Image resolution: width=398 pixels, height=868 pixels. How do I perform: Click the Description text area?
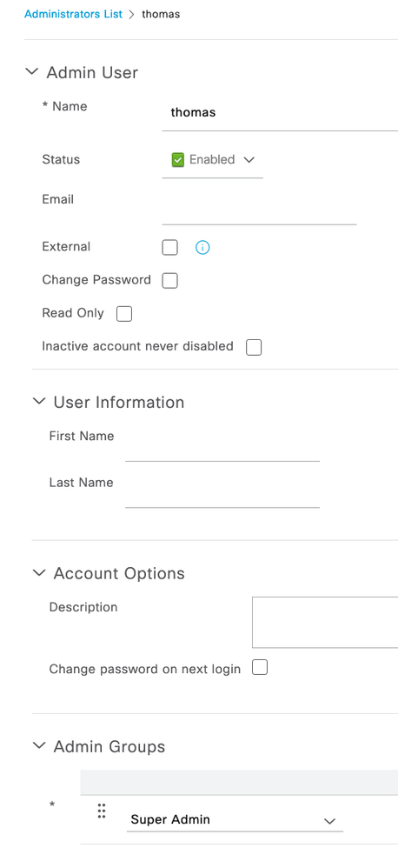pyautogui.click(x=325, y=622)
